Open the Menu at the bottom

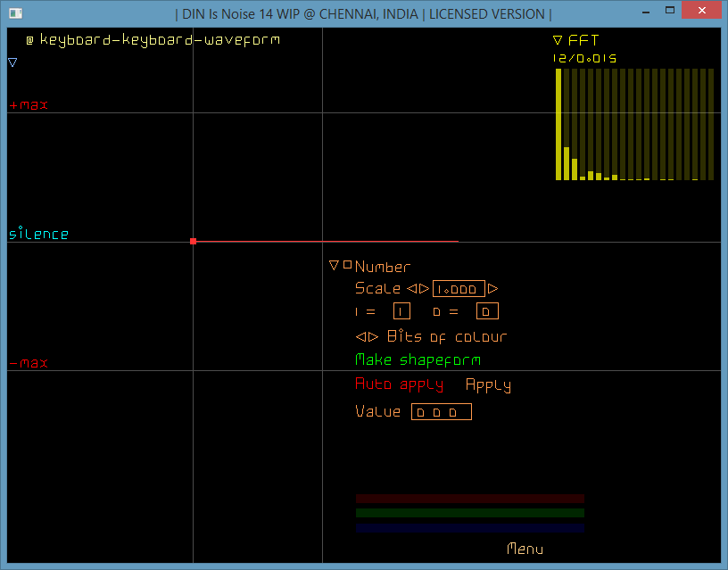525,549
